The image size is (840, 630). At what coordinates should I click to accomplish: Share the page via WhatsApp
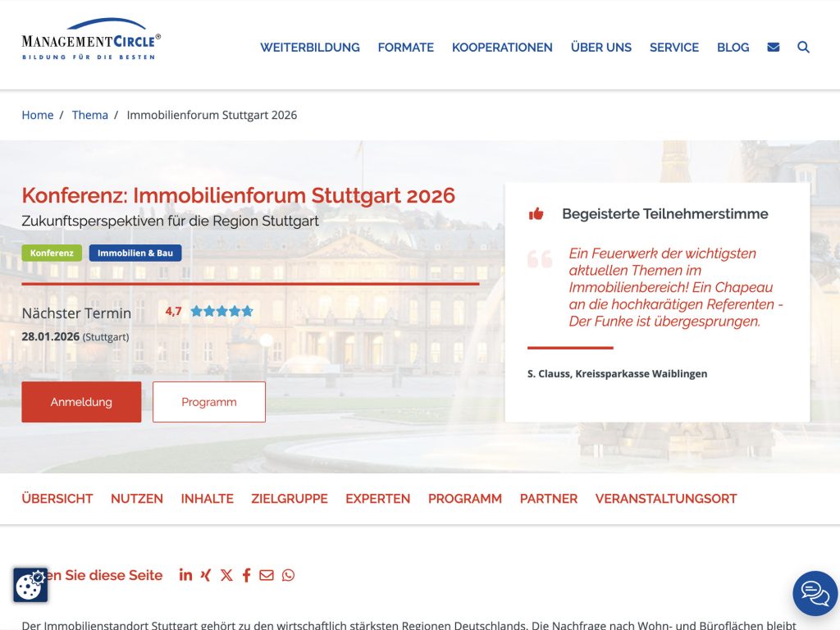pyautogui.click(x=287, y=575)
